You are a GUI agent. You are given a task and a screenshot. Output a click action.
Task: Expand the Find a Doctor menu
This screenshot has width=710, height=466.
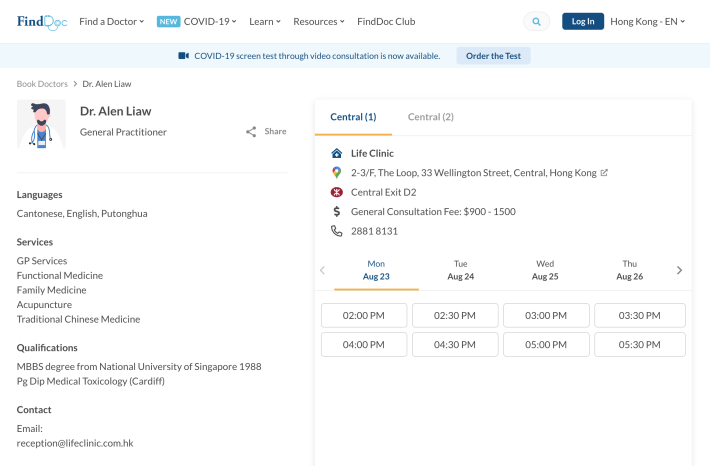pos(111,21)
